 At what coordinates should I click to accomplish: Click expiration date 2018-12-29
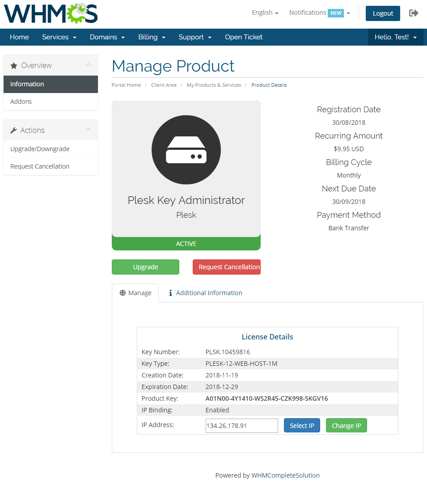pos(222,387)
